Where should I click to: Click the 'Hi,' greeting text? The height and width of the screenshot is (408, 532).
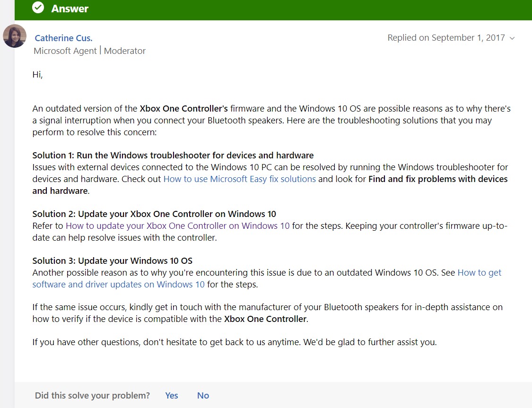tap(38, 75)
